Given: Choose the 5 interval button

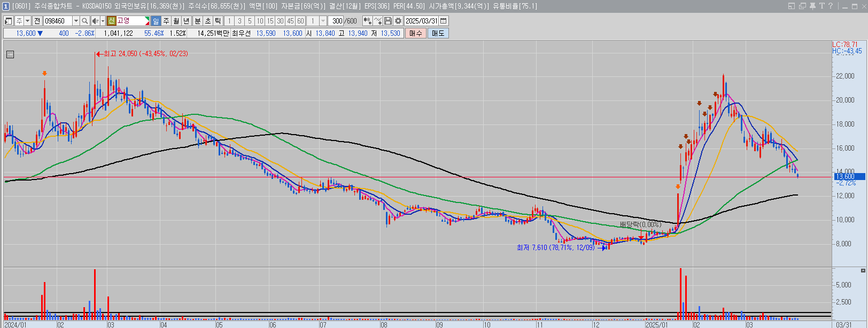Looking at the screenshot, I should click(x=250, y=21).
